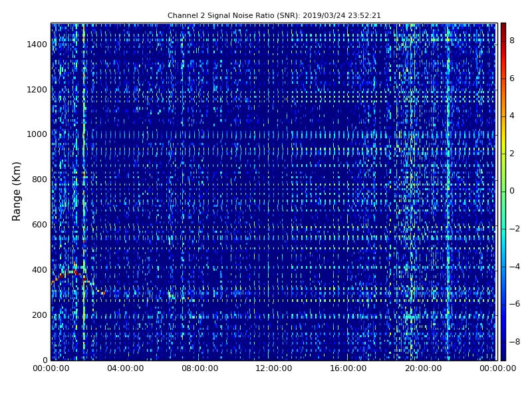Viewport: 532px width, 399px height.
Task: Click the bright vertical streak past 20:00 in the plot
Action: point(448,192)
